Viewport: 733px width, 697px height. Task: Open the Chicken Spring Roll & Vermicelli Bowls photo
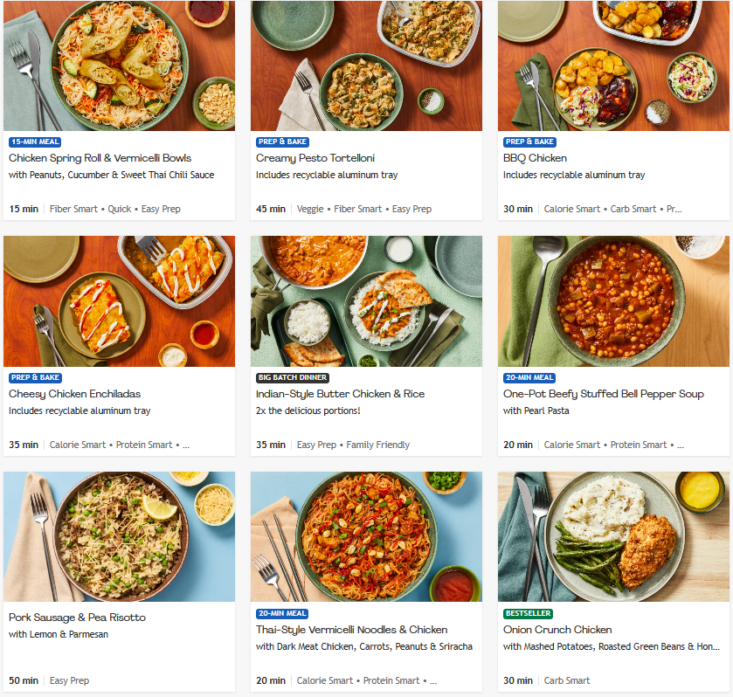[119, 65]
